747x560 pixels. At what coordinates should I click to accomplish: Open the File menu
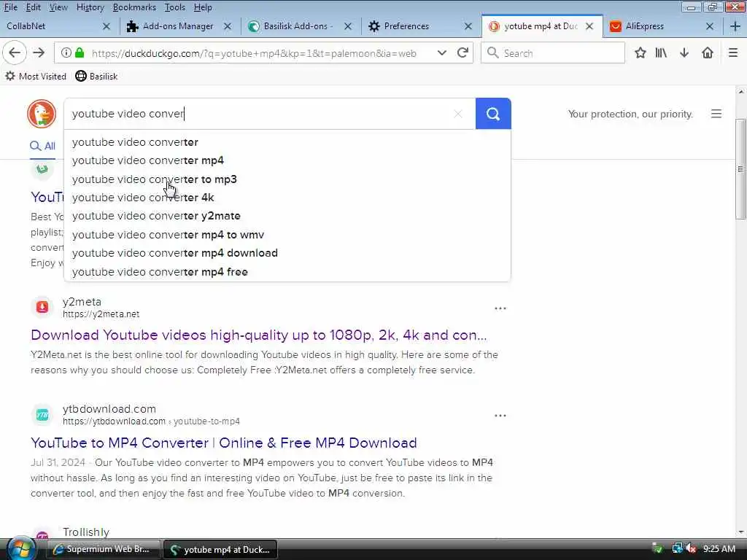click(10, 7)
